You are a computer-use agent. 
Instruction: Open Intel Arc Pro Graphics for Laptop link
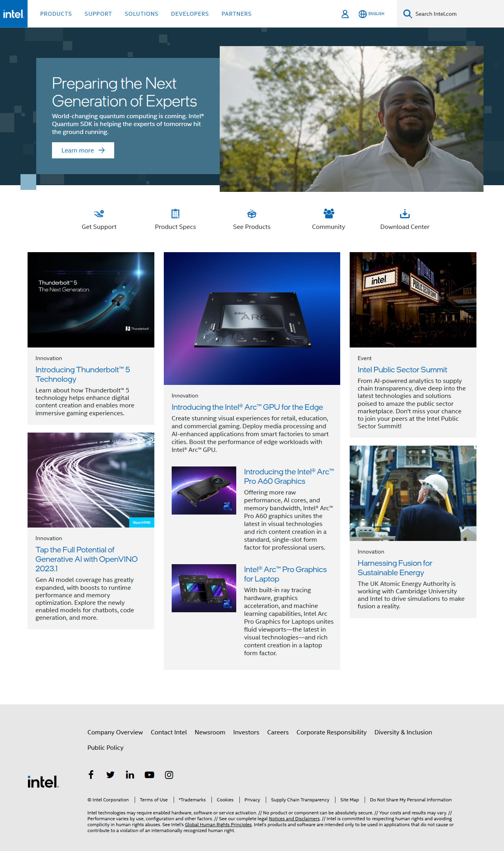pyautogui.click(x=285, y=574)
